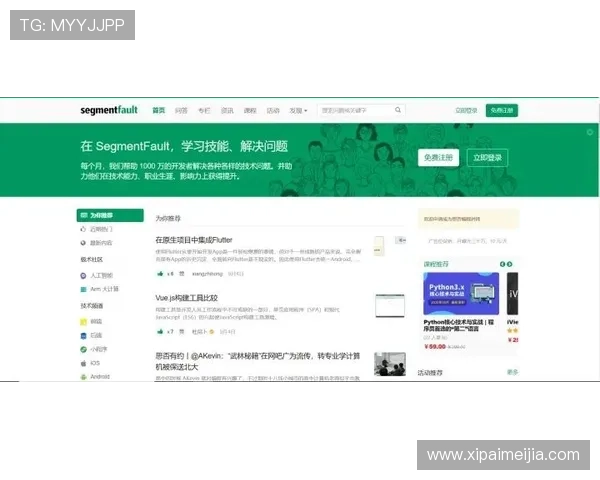
Task: Click the 思否有约 article photo thumbnail
Action: (390, 364)
